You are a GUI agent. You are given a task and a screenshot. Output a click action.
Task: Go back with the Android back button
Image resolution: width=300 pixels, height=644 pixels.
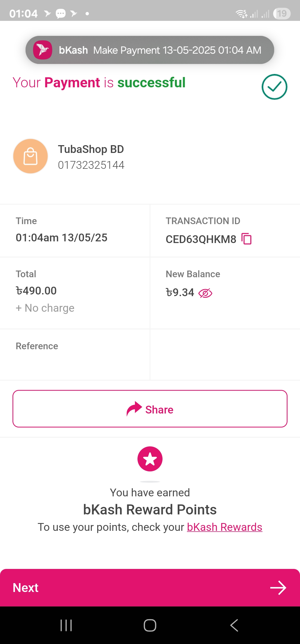[234, 625]
